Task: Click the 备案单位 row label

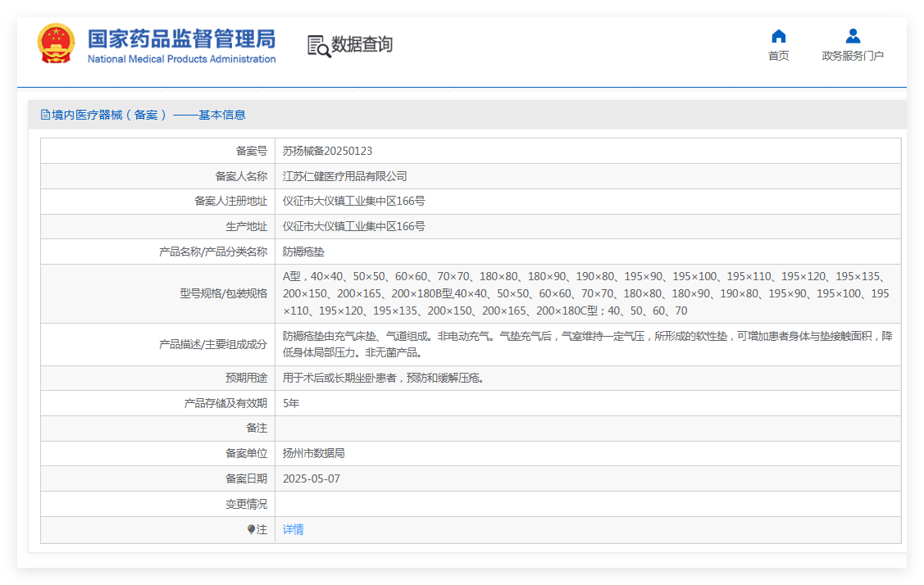Action: [x=246, y=453]
